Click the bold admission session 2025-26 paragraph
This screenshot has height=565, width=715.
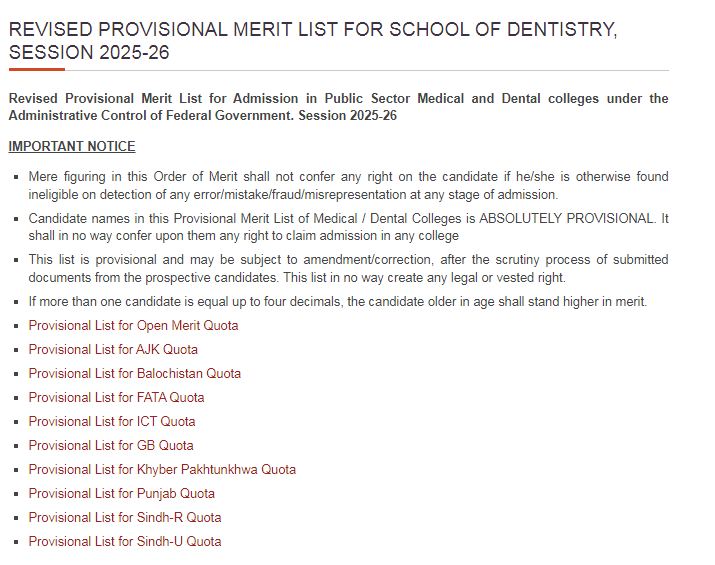(338, 107)
